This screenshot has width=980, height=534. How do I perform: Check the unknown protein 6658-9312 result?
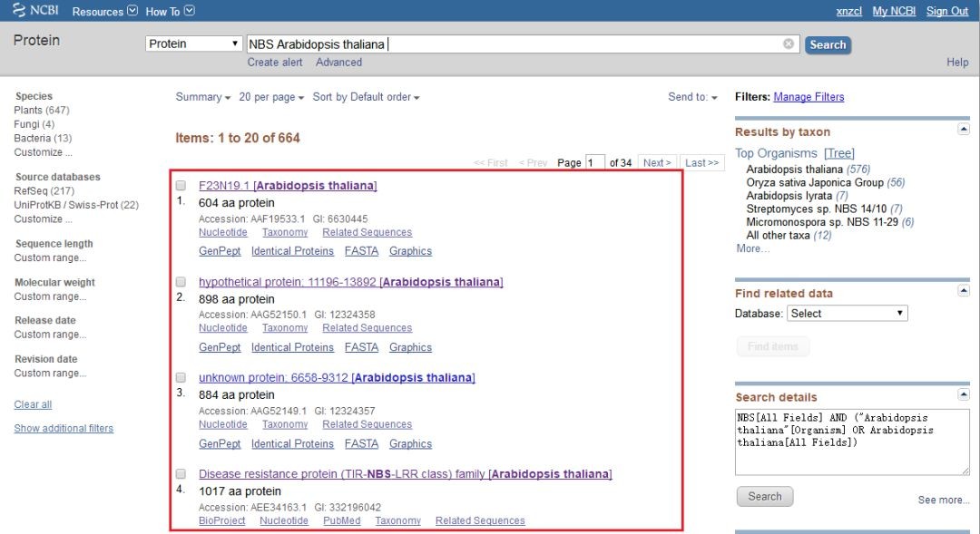point(181,378)
